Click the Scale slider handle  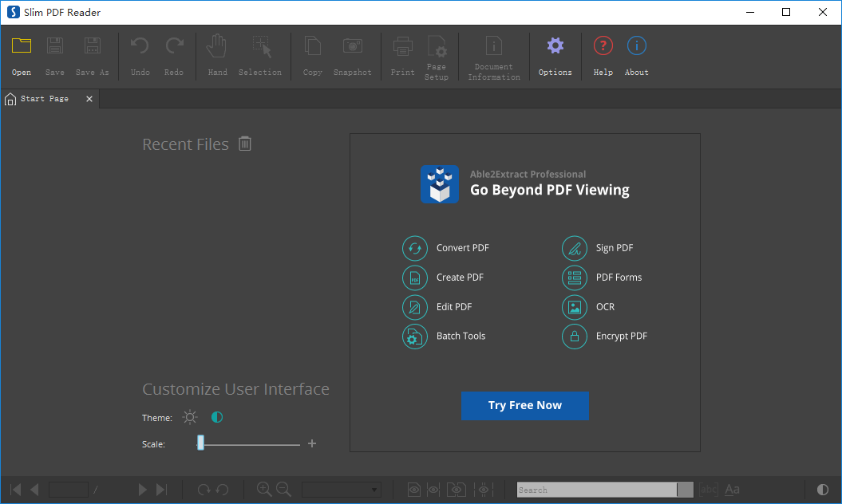201,443
